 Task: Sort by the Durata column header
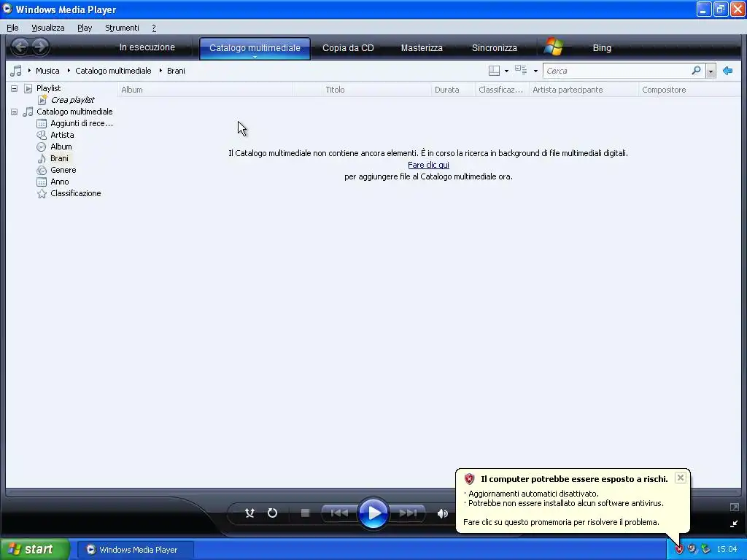coord(453,90)
